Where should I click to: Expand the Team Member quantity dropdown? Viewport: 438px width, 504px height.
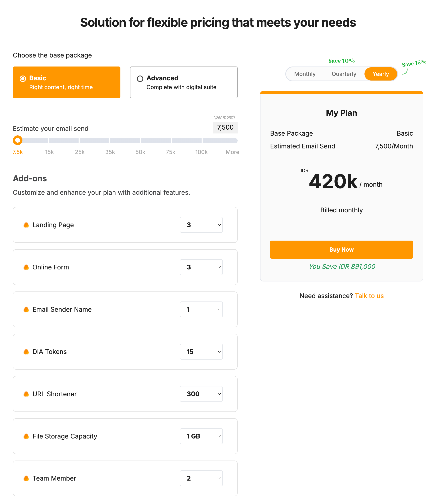tap(201, 478)
